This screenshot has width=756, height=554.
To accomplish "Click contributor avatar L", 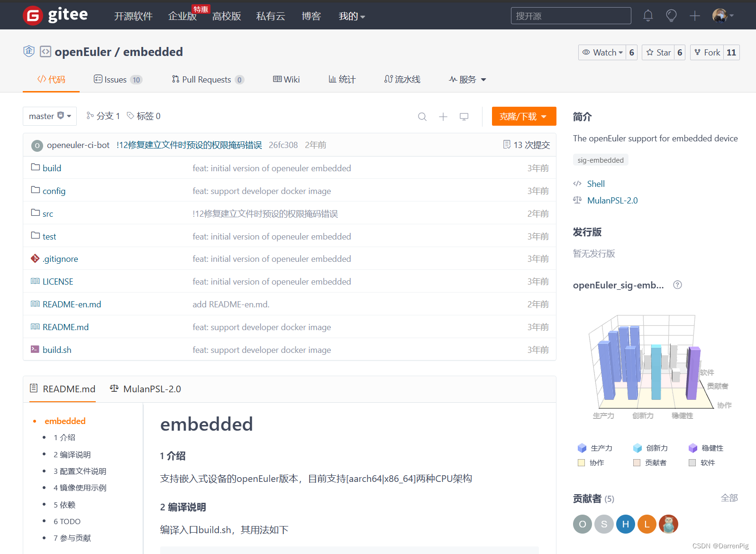I will (647, 524).
